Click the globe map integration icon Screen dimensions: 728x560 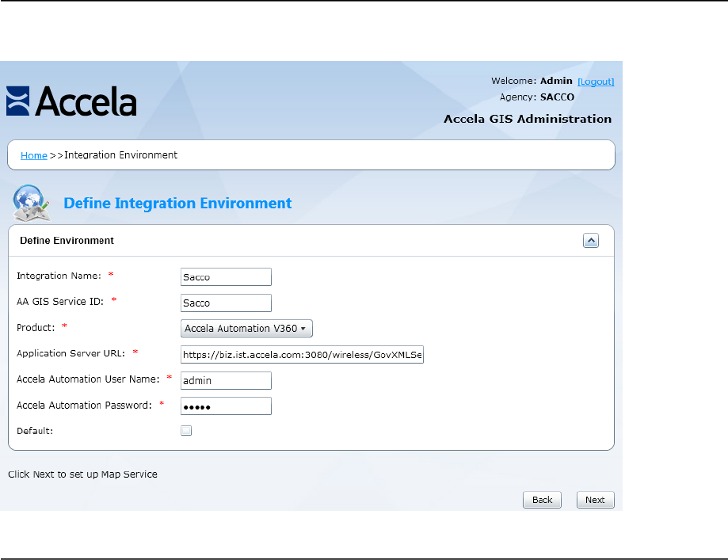(x=31, y=203)
